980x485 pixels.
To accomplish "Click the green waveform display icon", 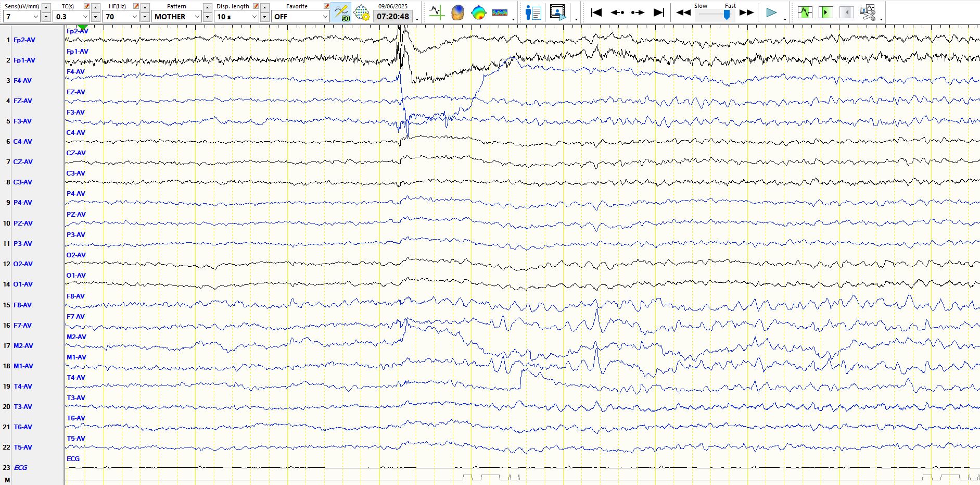I will pyautogui.click(x=805, y=13).
